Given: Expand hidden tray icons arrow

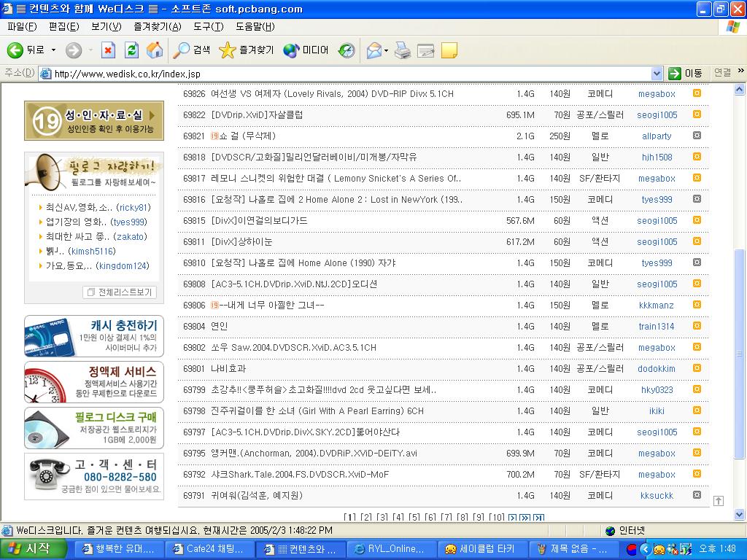Looking at the screenshot, I should click(x=646, y=549).
